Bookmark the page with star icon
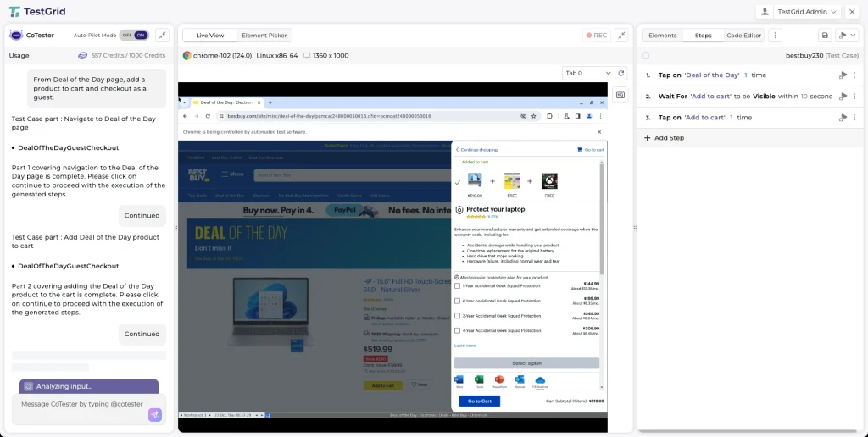 point(534,116)
